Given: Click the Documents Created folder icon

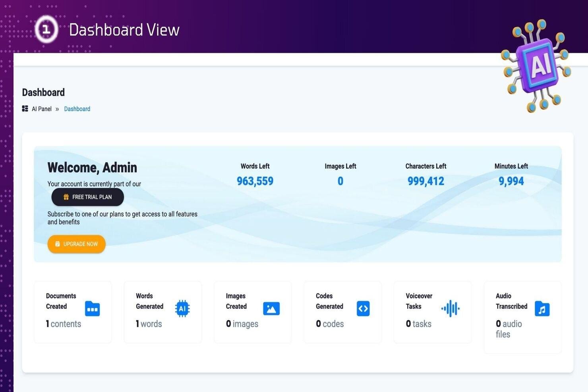Looking at the screenshot, I should point(92,309).
